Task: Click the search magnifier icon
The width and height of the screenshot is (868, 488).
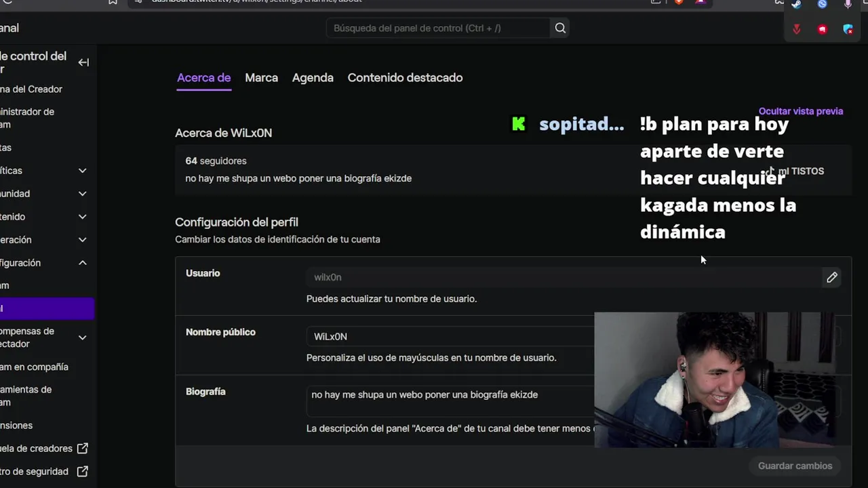Action: [560, 28]
